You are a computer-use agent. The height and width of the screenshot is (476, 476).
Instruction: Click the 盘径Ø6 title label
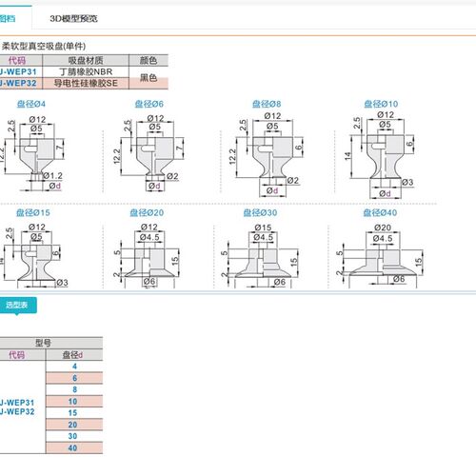[149, 104]
